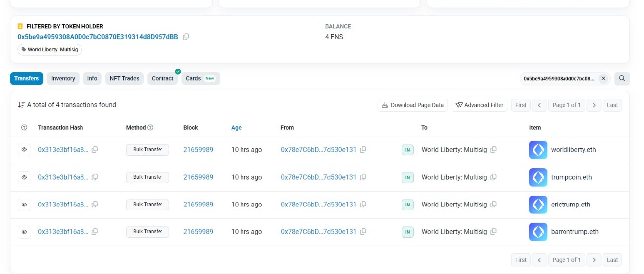Go to next page in bottom pagination
This screenshot has height=274, width=644.
594,260
